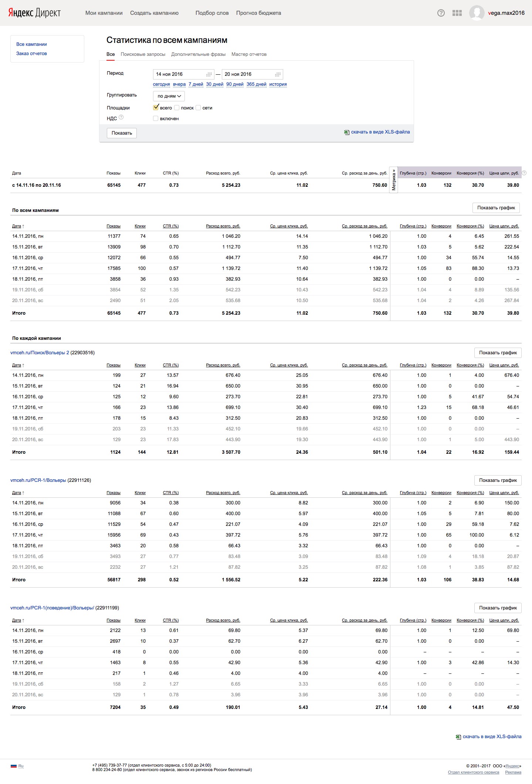Viewport: 532px width, 784px height.
Task: Click the НДС help hint icon
Action: (x=121, y=117)
